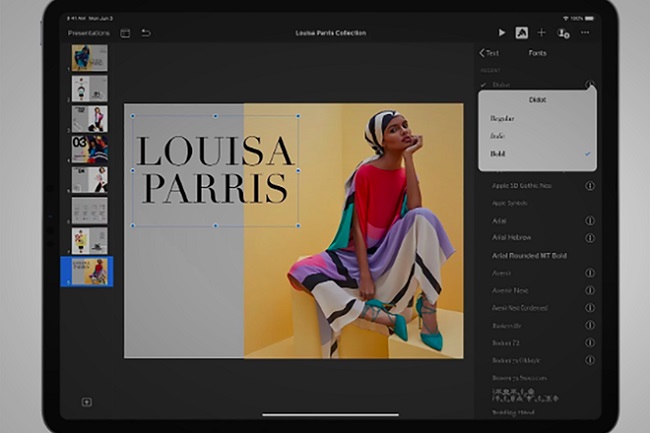This screenshot has width=650, height=433.
Task: Select the Arial Hebrew font name
Action: pos(511,237)
